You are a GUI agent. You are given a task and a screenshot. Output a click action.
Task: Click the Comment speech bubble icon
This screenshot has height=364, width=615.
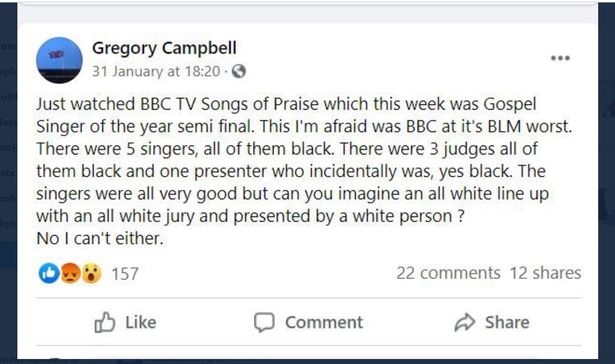click(264, 323)
